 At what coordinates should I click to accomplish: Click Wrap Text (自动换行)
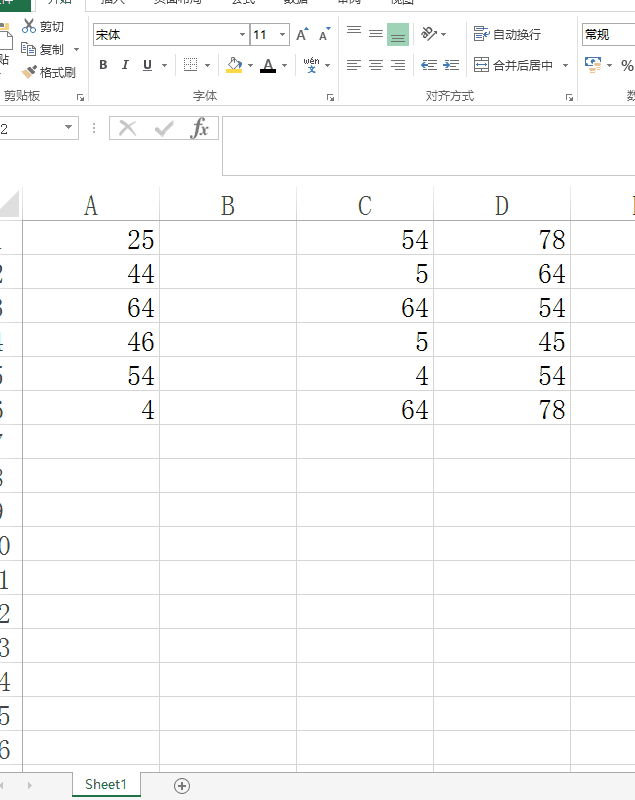coord(507,34)
